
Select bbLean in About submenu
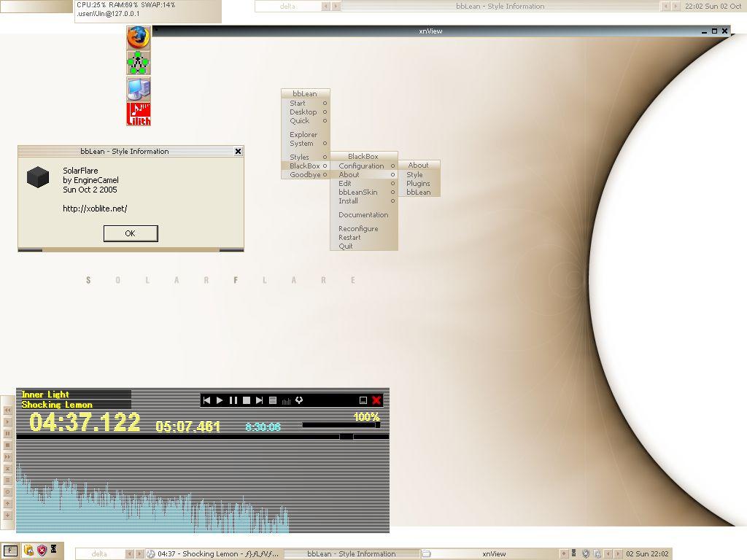point(419,192)
